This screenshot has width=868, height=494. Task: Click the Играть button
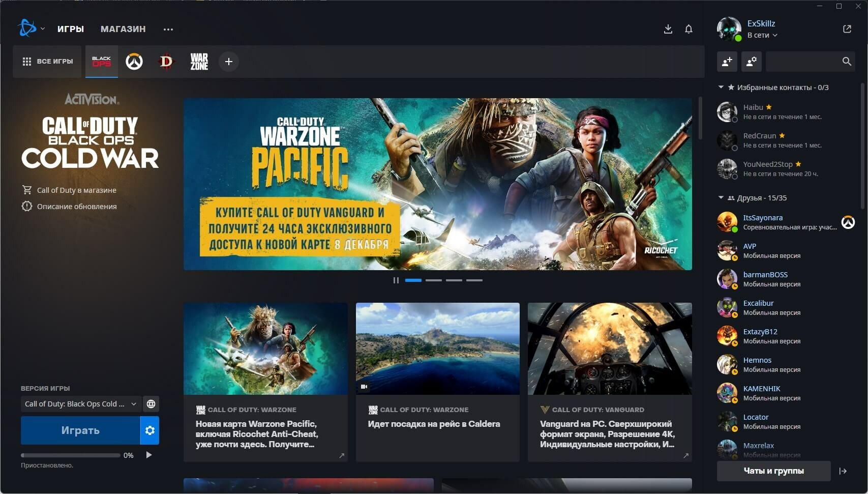[80, 430]
